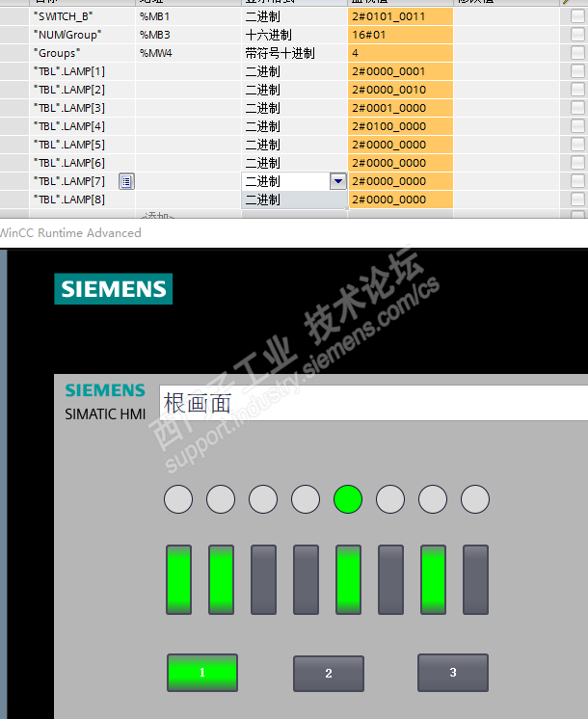
Task: Select the "TBL".LAMP[8] name cell
Action: pos(82,200)
